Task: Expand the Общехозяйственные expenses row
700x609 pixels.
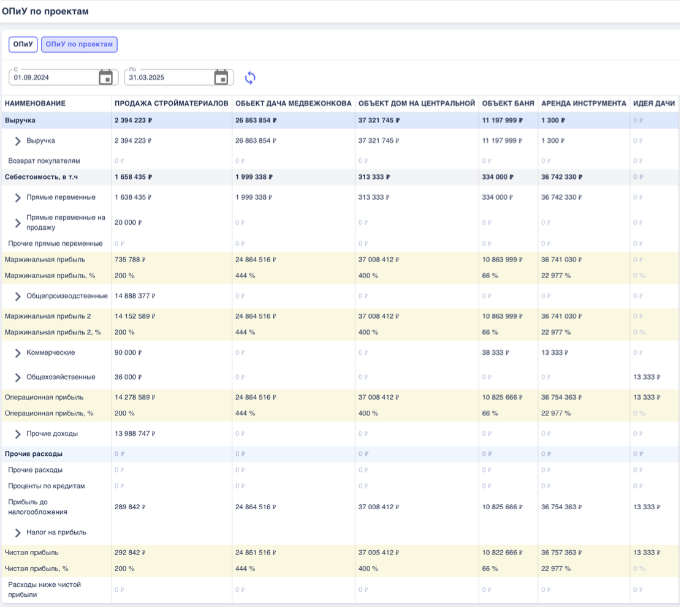Action: coord(18,377)
